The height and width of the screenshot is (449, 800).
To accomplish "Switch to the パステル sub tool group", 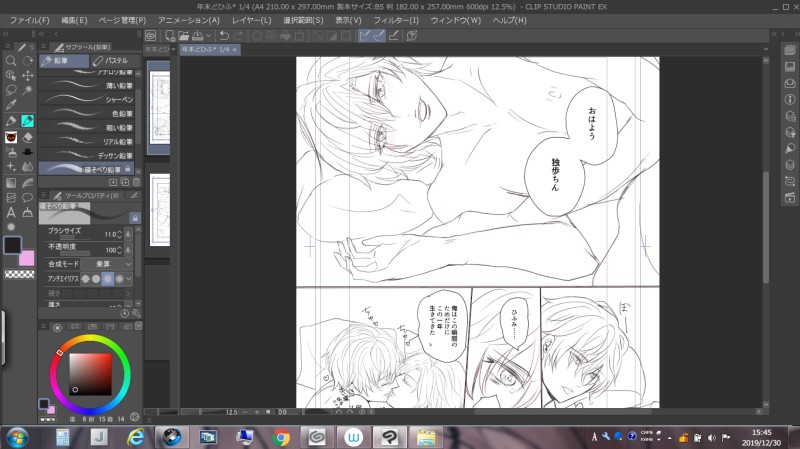I will tap(114, 61).
